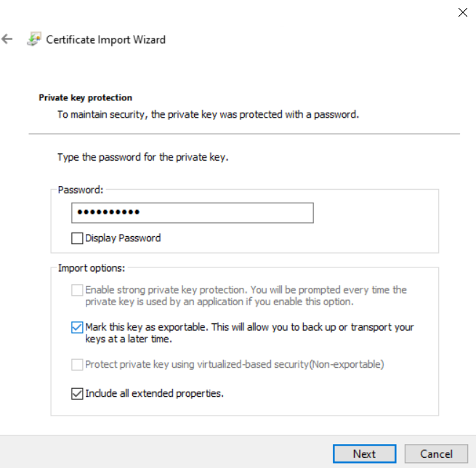Click the Import options: group label
The image size is (476, 468).
[x=92, y=268]
